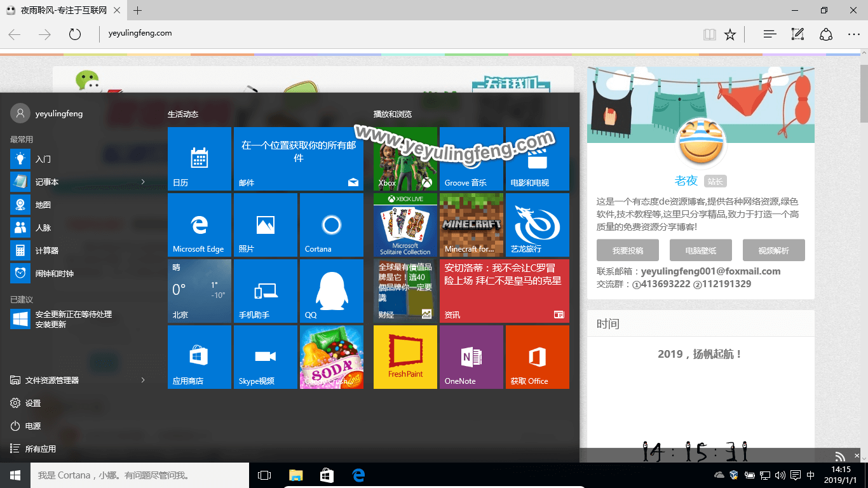
Task: Open Edge more actions ellipsis menu
Action: pyautogui.click(x=853, y=34)
